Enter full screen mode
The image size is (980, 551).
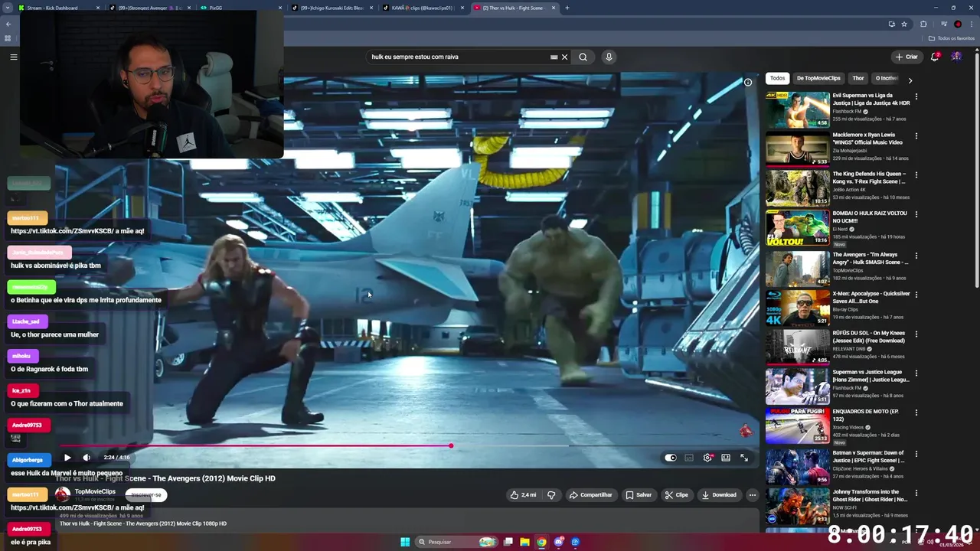(x=744, y=458)
